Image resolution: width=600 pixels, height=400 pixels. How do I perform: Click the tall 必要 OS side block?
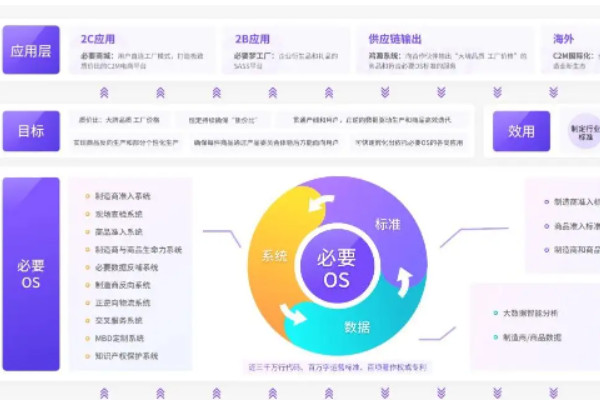31,273
